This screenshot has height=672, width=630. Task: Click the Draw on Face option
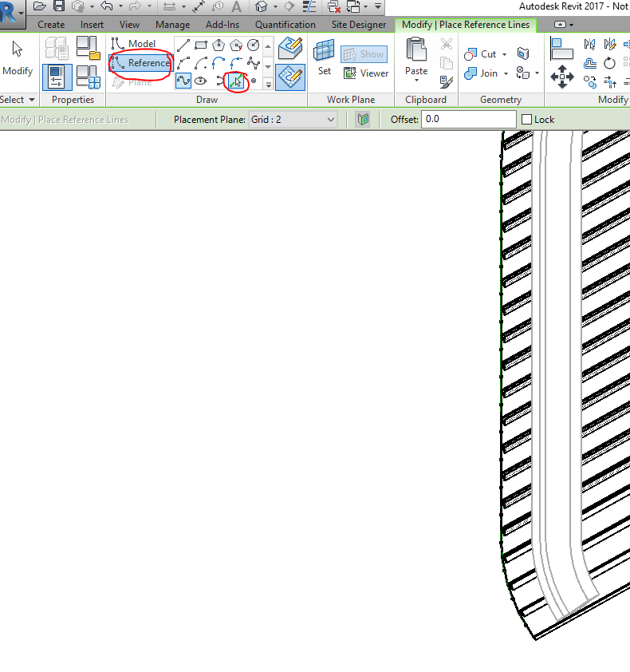290,48
